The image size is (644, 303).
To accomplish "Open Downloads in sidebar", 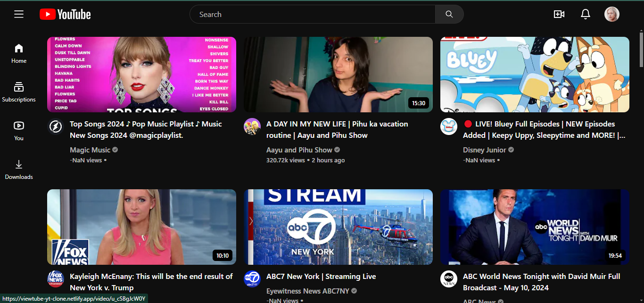I will tap(19, 169).
